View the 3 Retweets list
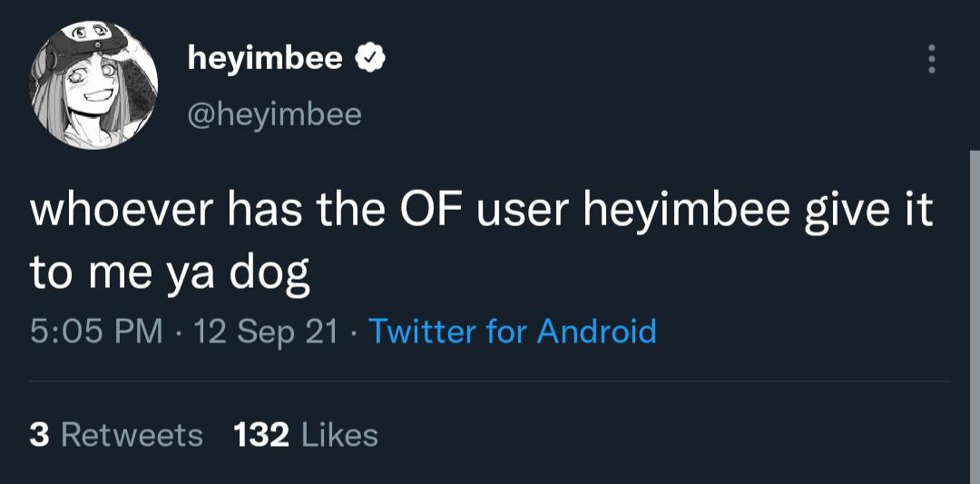This screenshot has width=980, height=484. 116,435
